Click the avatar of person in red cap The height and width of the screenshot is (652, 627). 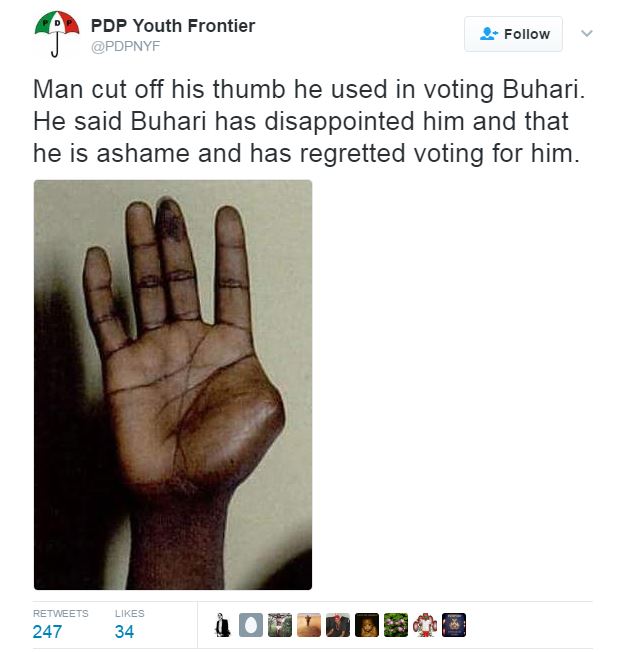pyautogui.click(x=338, y=625)
